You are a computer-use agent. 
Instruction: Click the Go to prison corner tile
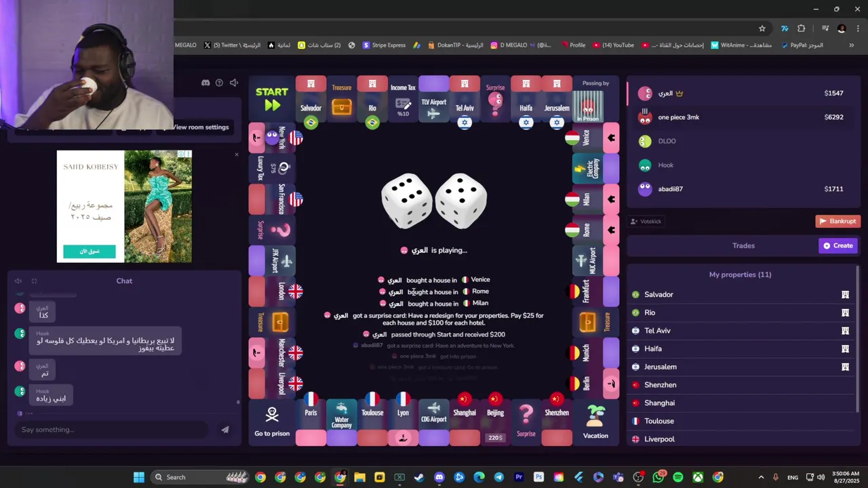pos(272,422)
